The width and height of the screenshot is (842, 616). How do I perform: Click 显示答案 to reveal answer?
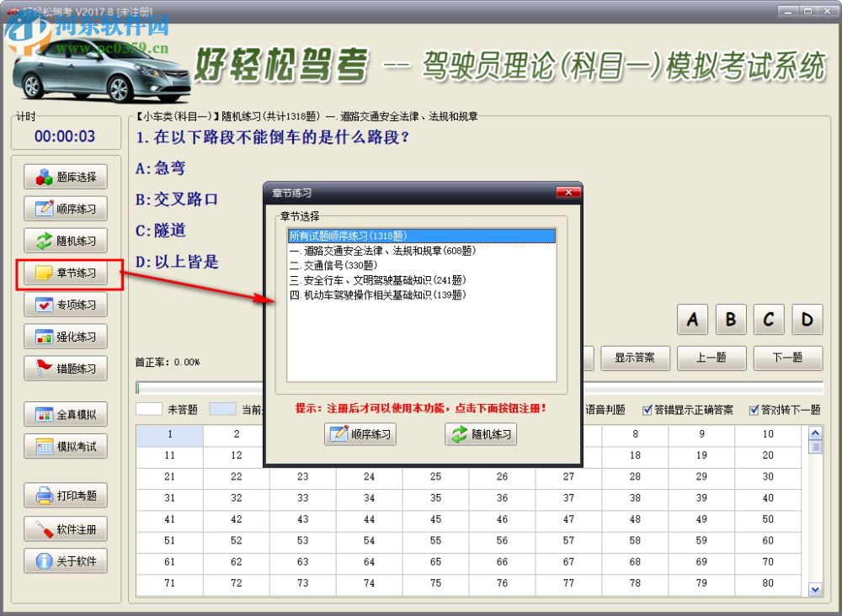[635, 358]
